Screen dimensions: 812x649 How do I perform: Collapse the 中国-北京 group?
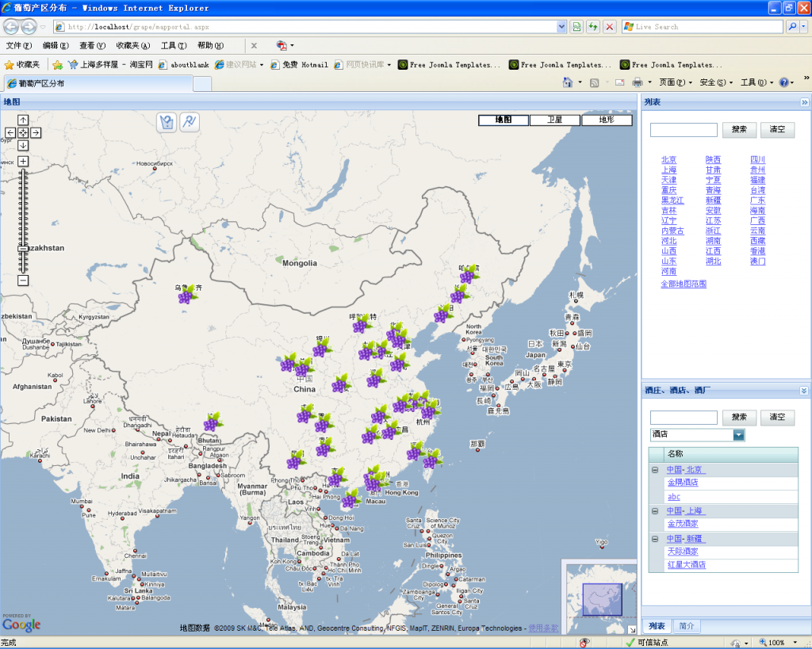tap(655, 470)
